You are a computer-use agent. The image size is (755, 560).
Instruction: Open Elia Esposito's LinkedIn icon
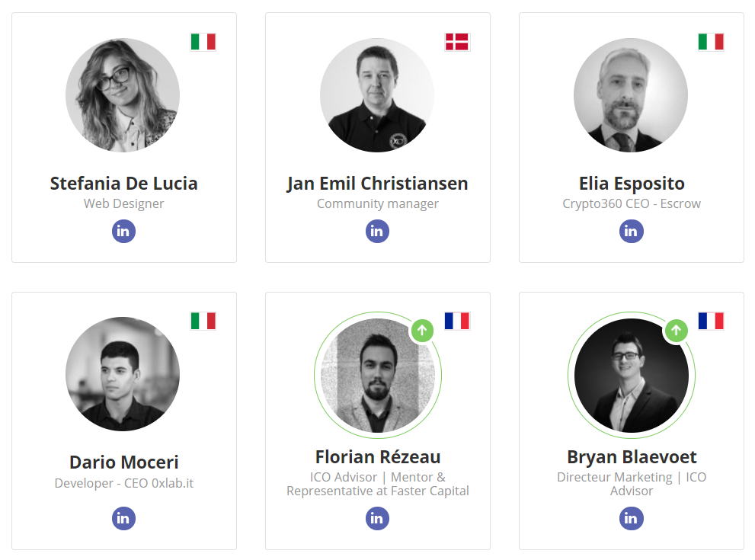pos(632,231)
